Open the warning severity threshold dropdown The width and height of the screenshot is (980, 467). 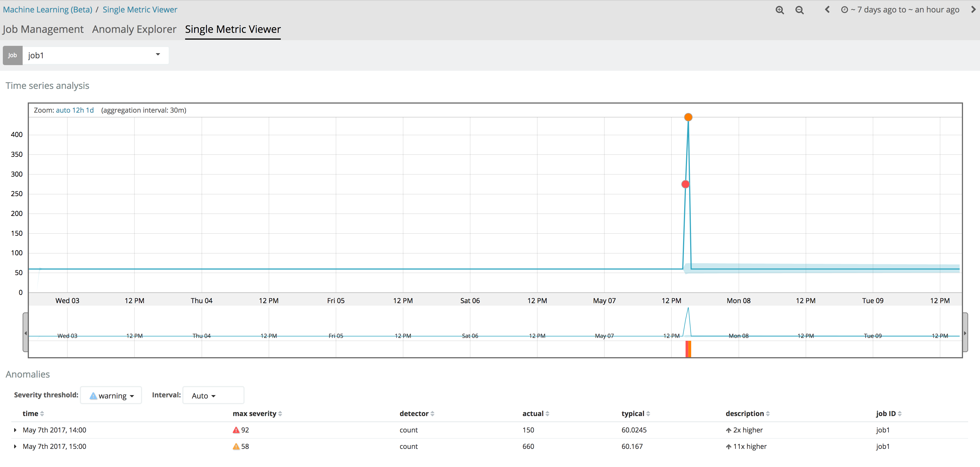[x=111, y=395]
